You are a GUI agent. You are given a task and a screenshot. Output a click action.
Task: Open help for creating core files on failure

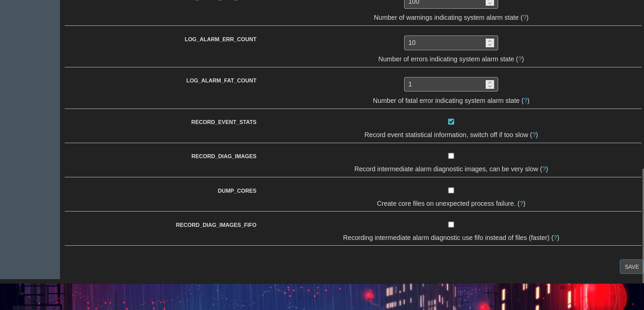521,204
